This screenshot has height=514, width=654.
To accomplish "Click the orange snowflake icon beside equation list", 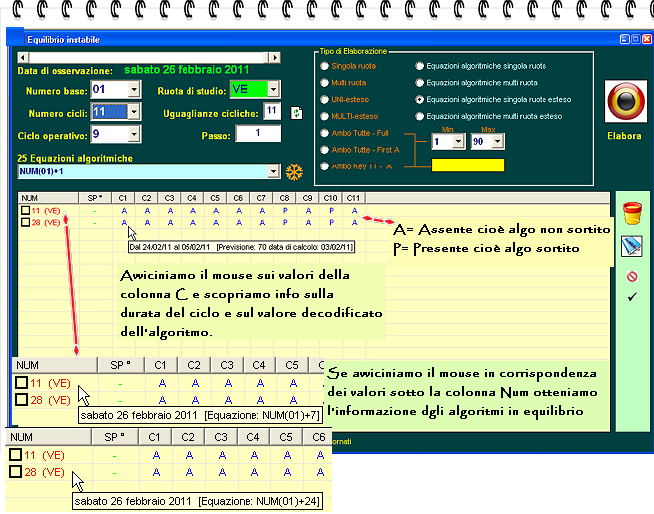I will point(294,172).
